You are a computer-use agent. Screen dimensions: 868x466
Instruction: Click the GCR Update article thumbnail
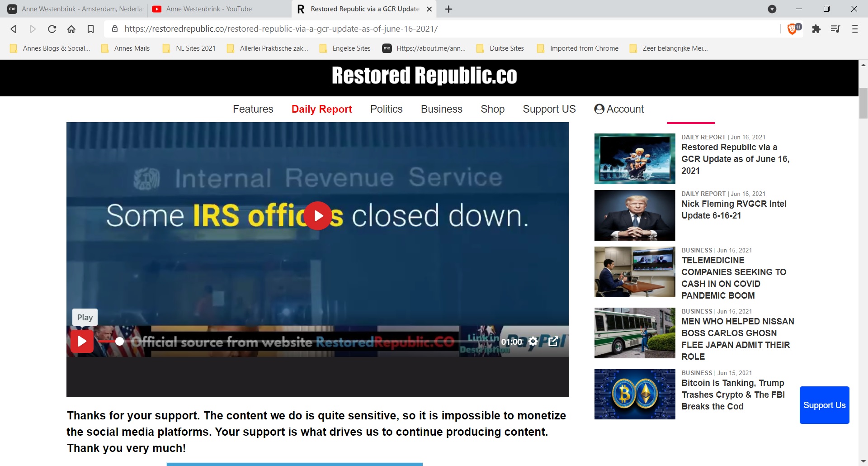tap(635, 159)
